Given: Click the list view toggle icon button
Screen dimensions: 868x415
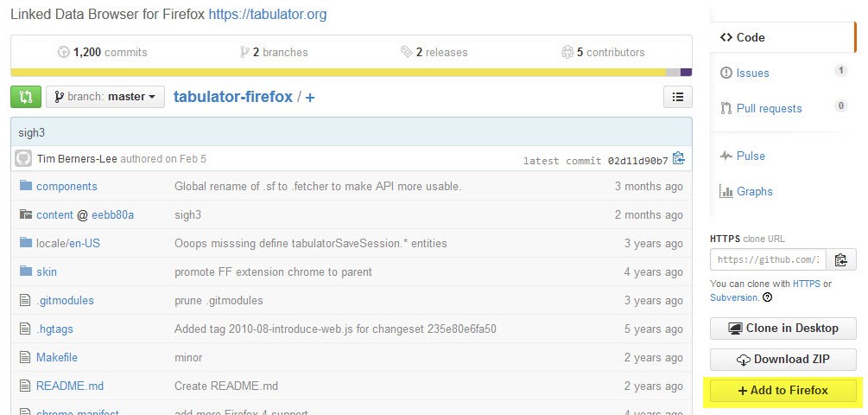Looking at the screenshot, I should click(678, 97).
